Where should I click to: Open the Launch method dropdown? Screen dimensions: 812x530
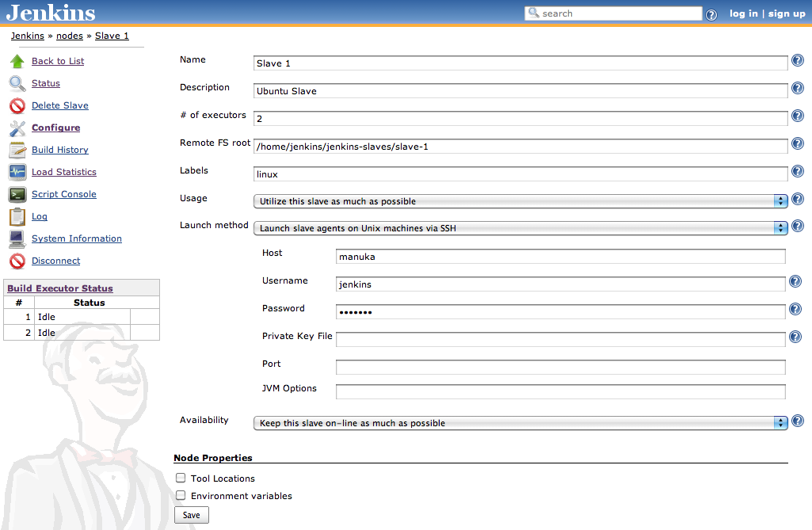[520, 228]
